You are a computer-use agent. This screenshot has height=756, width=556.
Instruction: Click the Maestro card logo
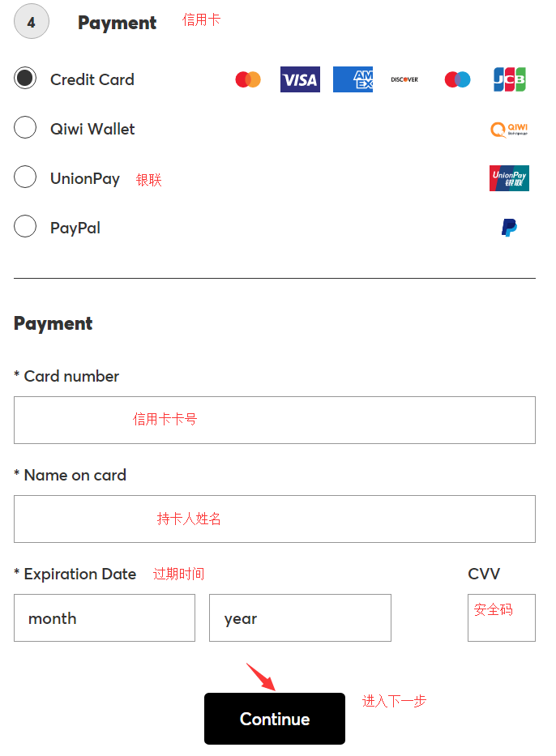pyautogui.click(x=457, y=79)
